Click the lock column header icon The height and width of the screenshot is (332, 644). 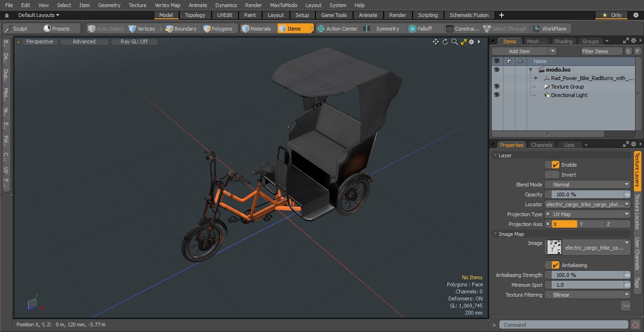[x=509, y=61]
